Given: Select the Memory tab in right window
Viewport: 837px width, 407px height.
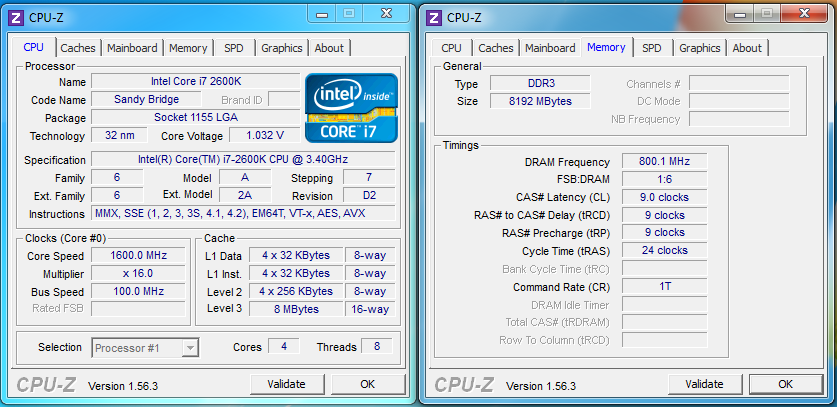Looking at the screenshot, I should 606,47.
